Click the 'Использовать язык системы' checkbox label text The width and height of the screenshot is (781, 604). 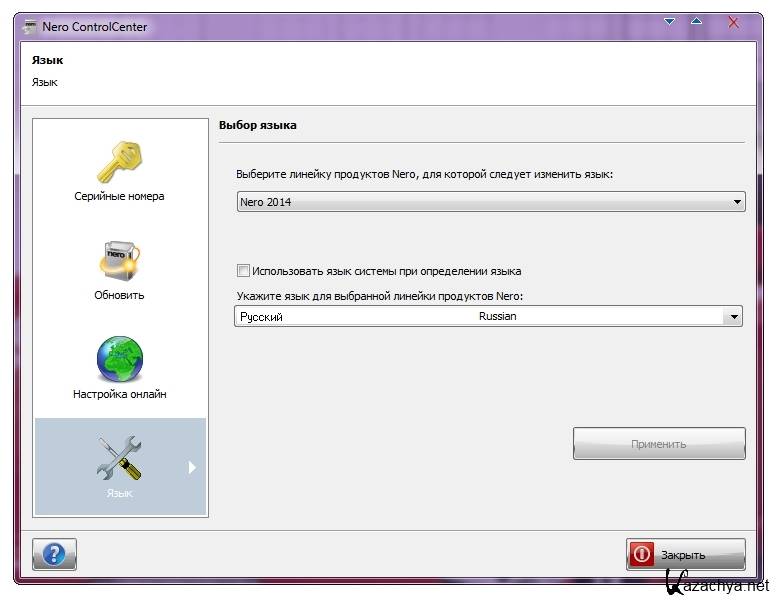386,271
